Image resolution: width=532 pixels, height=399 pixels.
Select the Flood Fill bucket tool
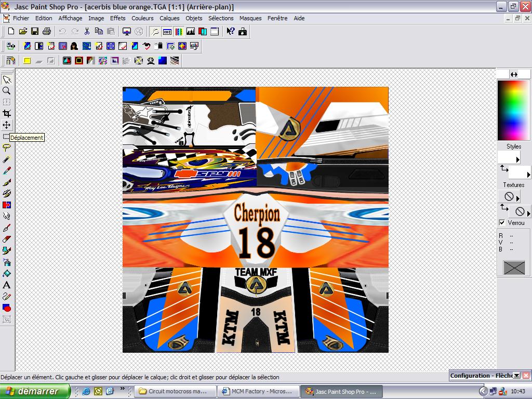(x=7, y=274)
